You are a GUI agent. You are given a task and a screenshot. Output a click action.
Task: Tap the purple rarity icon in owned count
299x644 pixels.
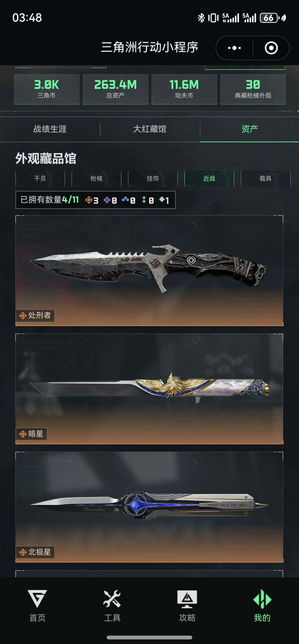[107, 200]
